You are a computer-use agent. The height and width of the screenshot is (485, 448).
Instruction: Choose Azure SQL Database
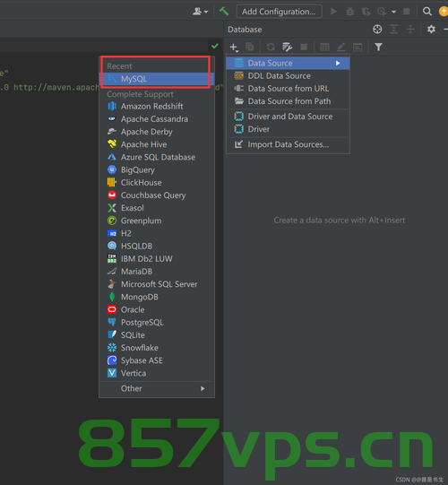[157, 157]
